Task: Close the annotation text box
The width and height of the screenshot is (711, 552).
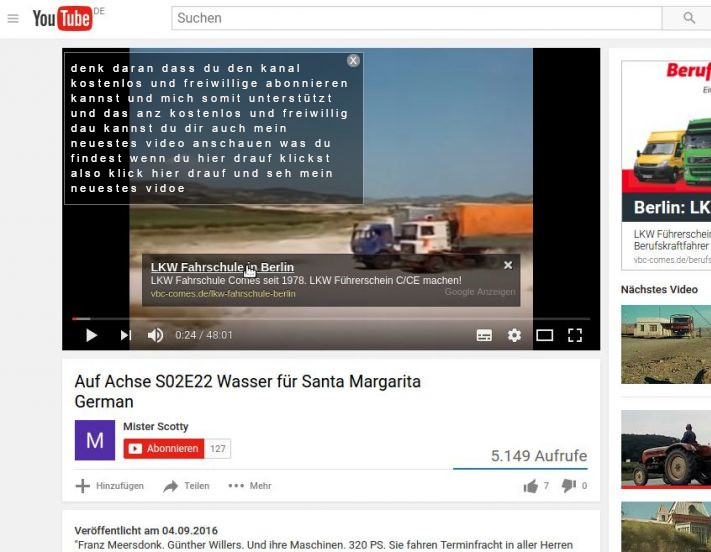Action: [353, 61]
